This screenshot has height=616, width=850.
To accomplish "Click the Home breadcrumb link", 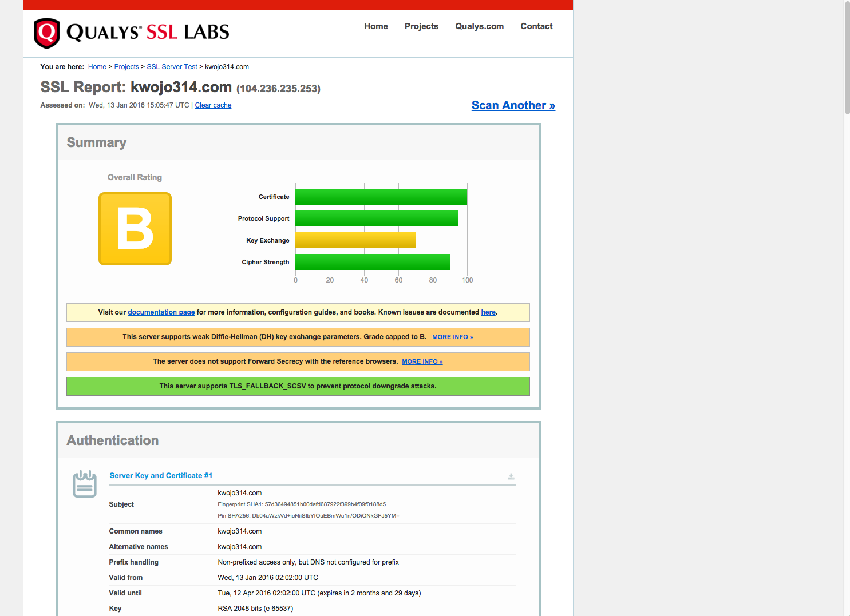I will point(97,67).
